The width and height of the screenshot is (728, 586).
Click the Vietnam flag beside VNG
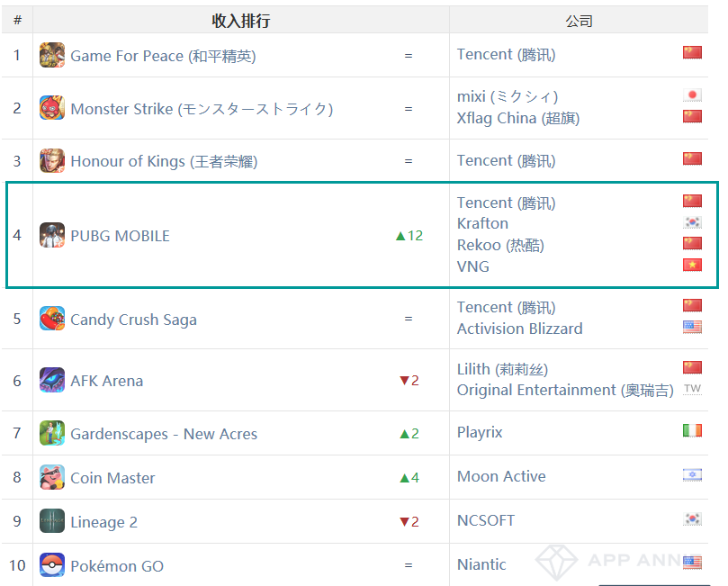692,265
